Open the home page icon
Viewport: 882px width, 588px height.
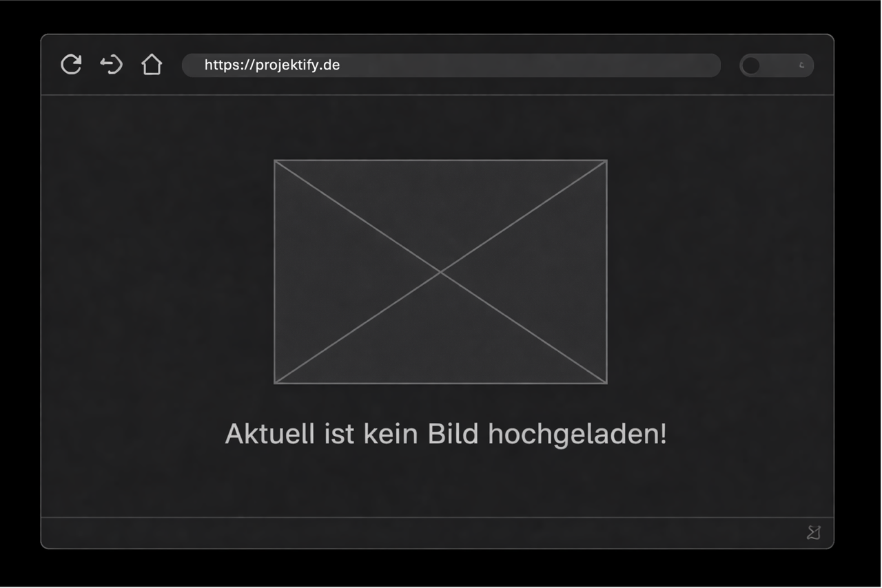[152, 65]
